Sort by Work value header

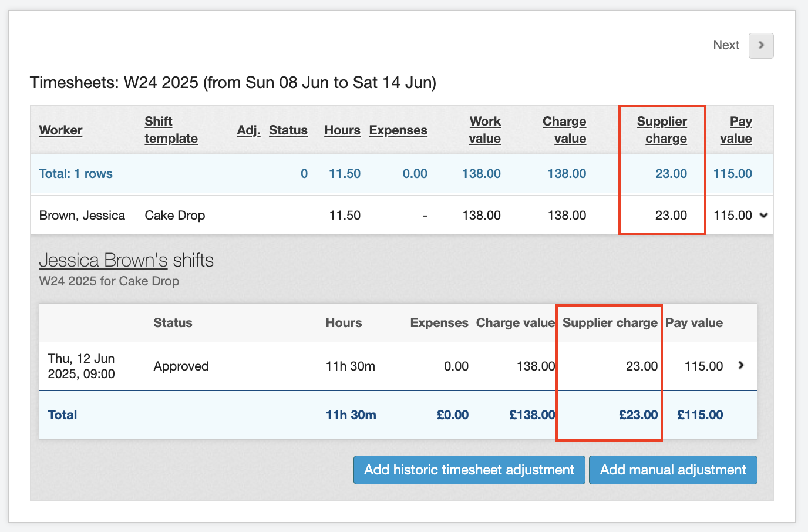pyautogui.click(x=484, y=130)
